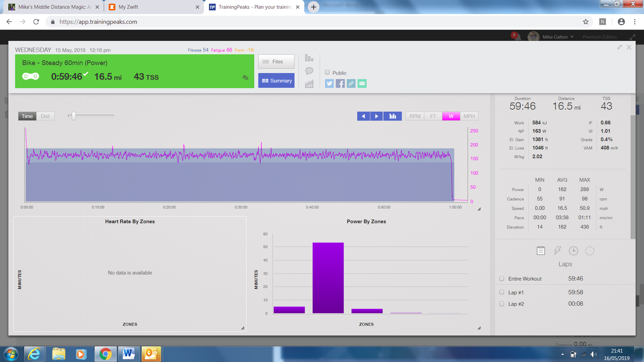Image resolution: width=644 pixels, height=362 pixels.
Task: Check the Entire Workout lap checkbox
Action: [502, 279]
